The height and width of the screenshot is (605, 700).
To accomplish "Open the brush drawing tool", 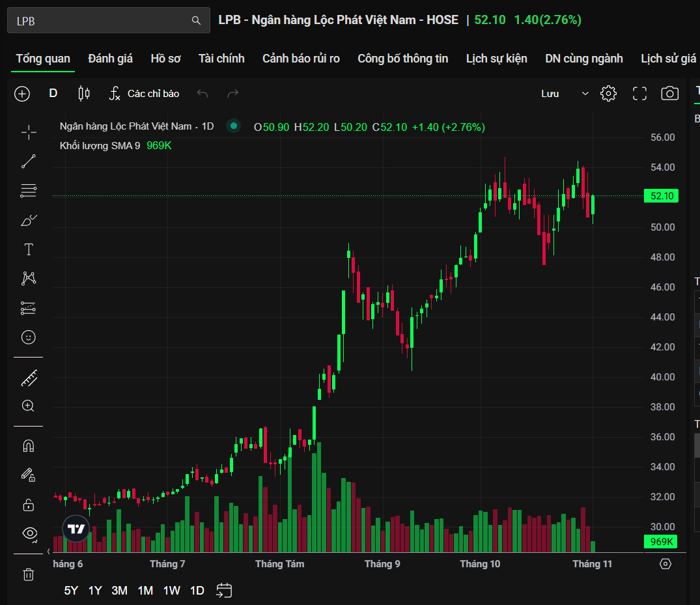I will 29,221.
